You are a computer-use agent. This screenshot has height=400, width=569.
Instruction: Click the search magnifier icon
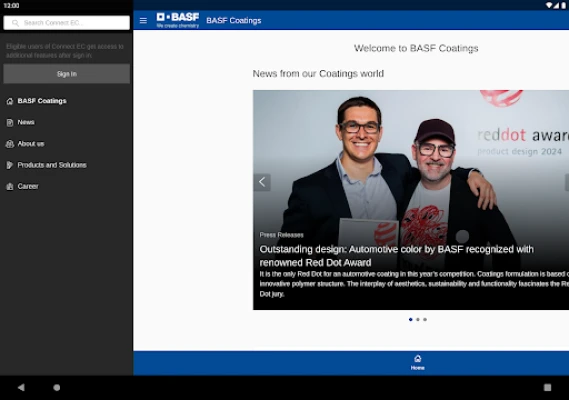coord(15,23)
